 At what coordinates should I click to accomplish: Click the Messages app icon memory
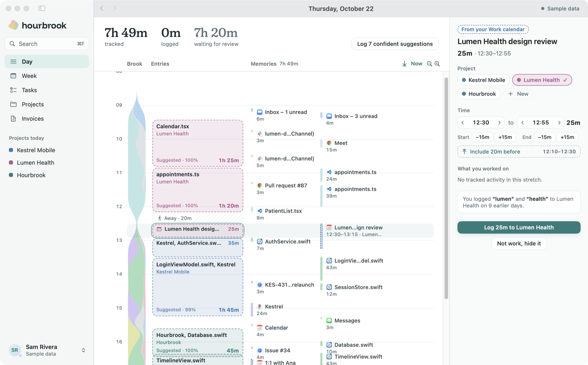pos(329,321)
